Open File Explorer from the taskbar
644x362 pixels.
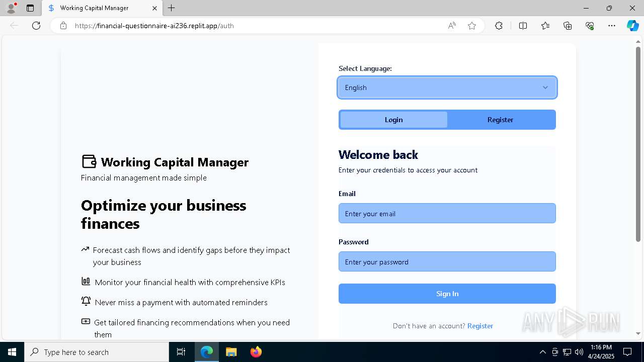coord(231,352)
